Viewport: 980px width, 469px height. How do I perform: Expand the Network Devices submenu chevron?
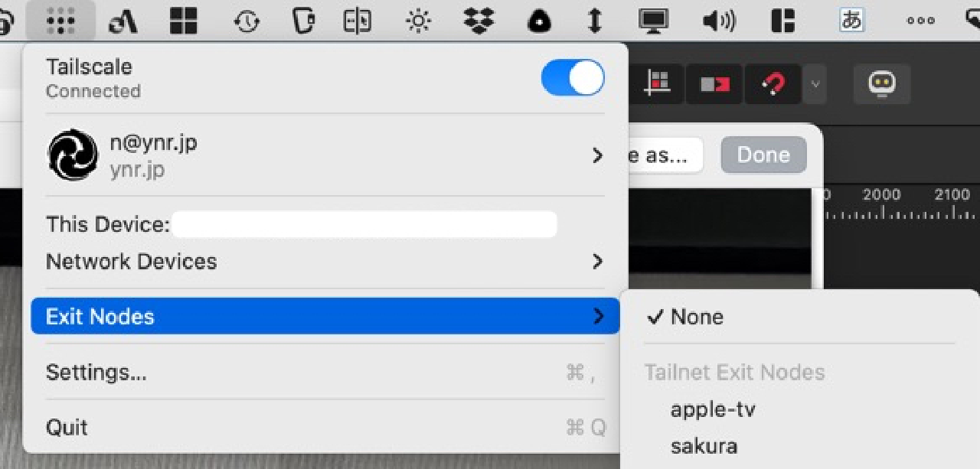click(x=597, y=262)
